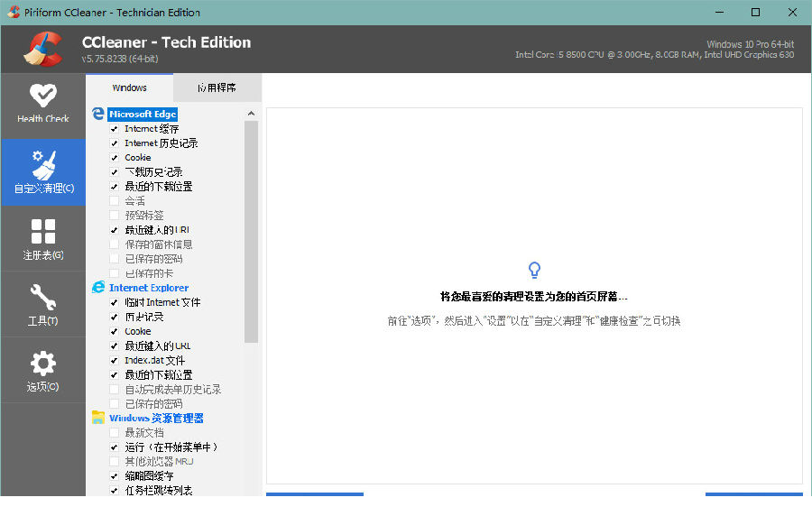
Task: Switch to the 应用程序 tab
Action: 217,88
